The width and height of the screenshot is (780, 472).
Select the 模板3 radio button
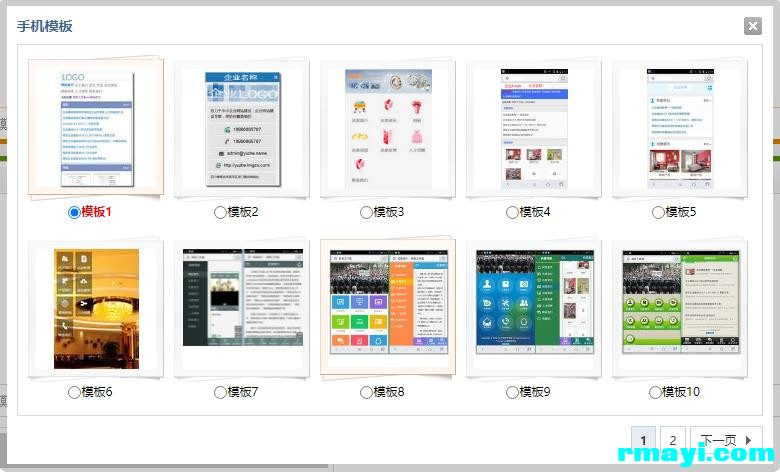[366, 212]
